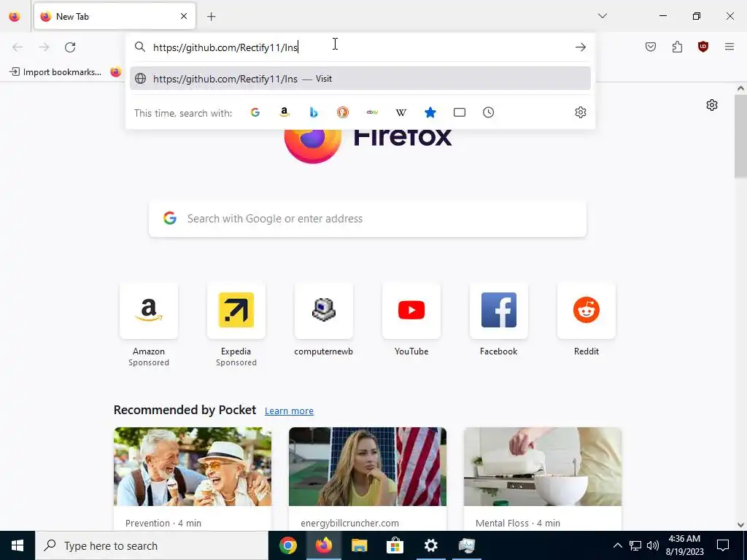Select the New Tab tab

point(115,16)
